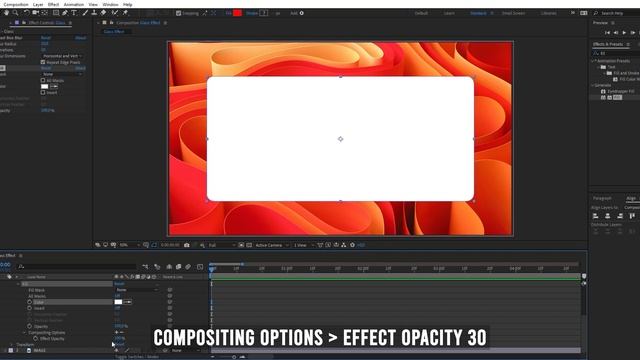The image size is (640, 360).
Task: Select the Rectangle shape tool
Action: coord(56,13)
